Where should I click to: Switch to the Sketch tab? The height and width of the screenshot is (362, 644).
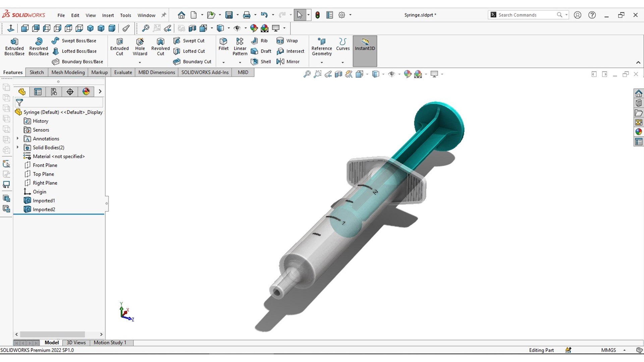click(x=37, y=72)
